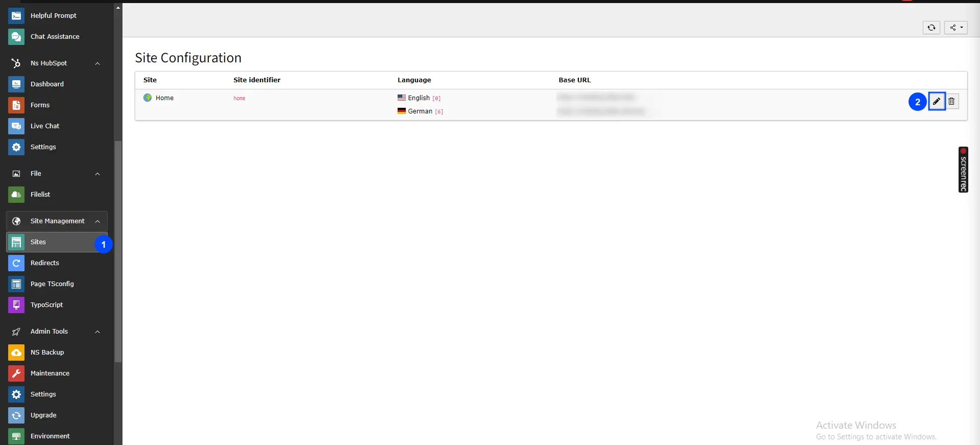Click the Chat Assistance label
Viewport: 980px width, 445px height.
pyautogui.click(x=55, y=37)
